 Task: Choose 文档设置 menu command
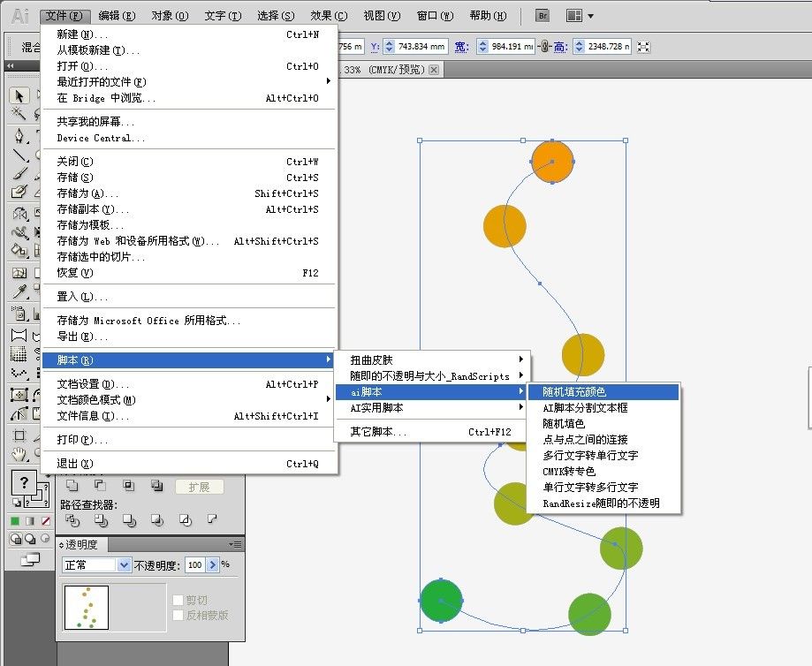188,383
